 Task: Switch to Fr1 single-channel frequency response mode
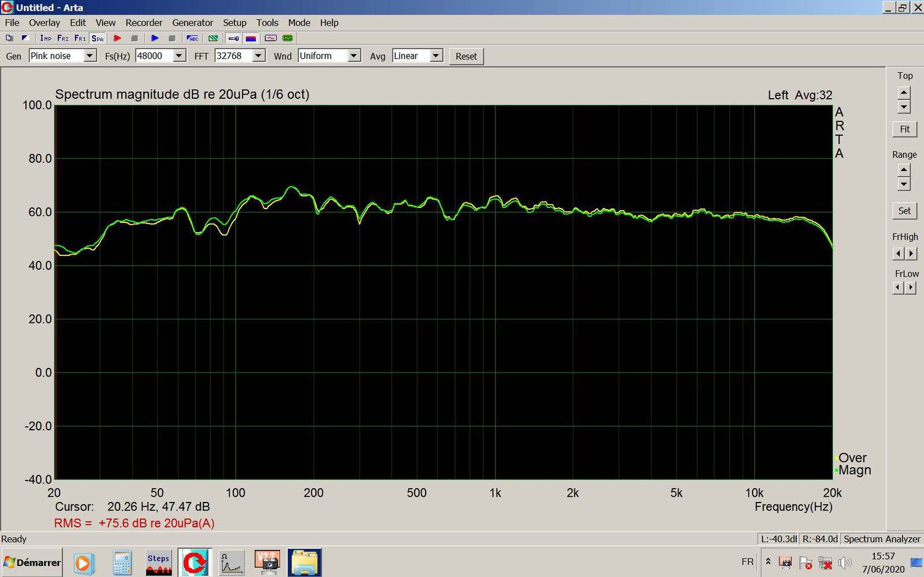80,38
